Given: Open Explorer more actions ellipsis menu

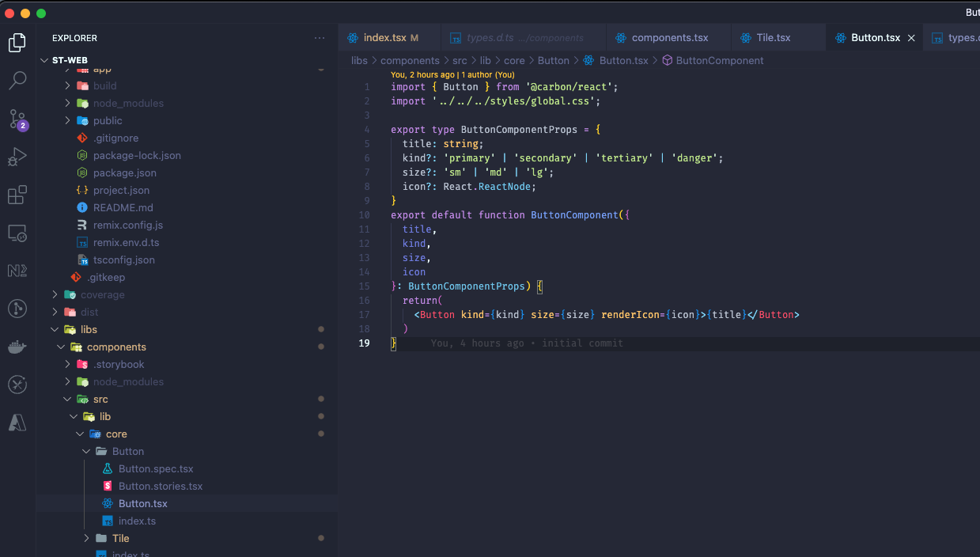Looking at the screenshot, I should point(320,38).
